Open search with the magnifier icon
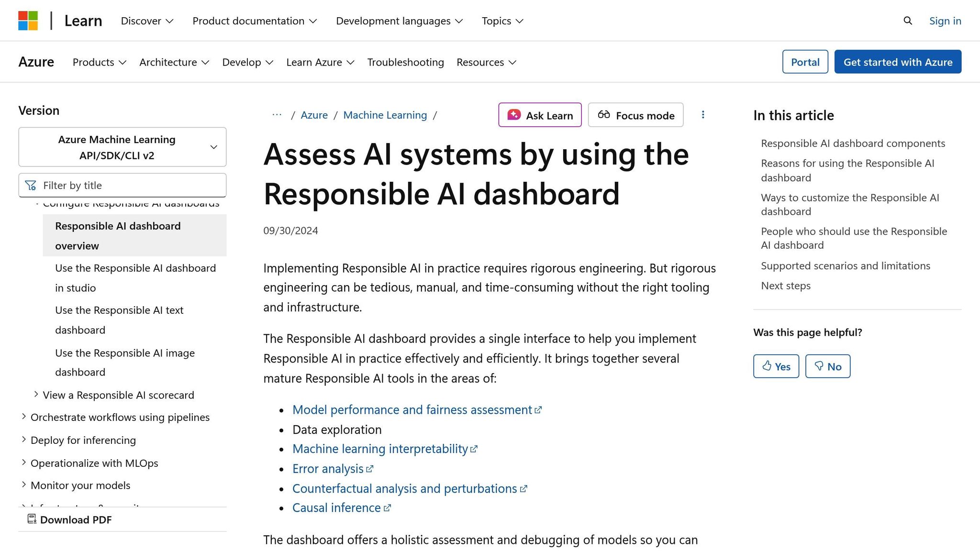The width and height of the screenshot is (980, 551). 907,21
